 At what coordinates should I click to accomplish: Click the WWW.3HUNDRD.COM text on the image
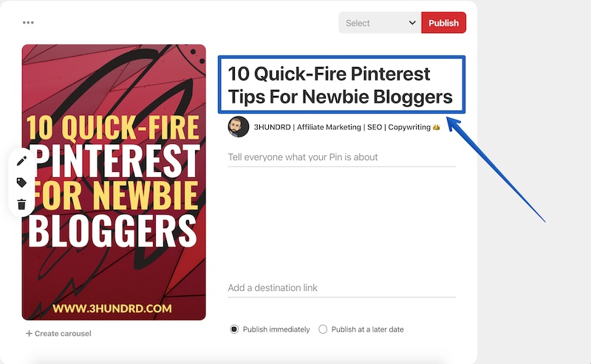[112, 309]
